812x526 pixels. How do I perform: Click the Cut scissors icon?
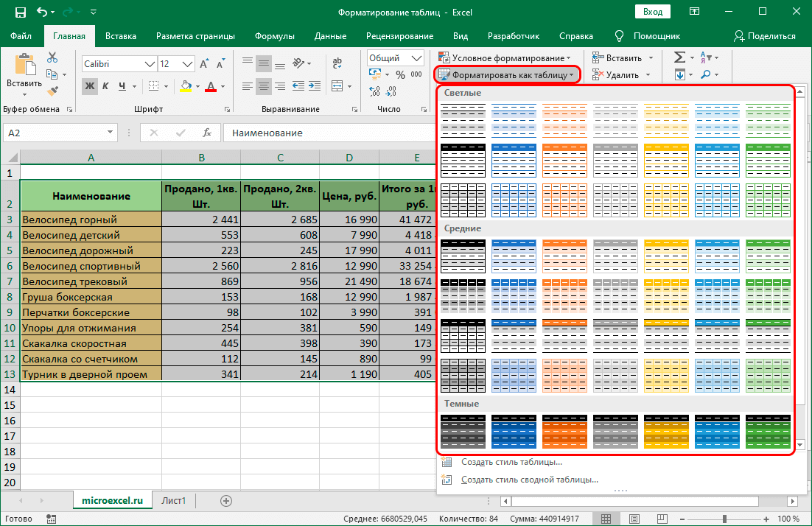pos(52,57)
